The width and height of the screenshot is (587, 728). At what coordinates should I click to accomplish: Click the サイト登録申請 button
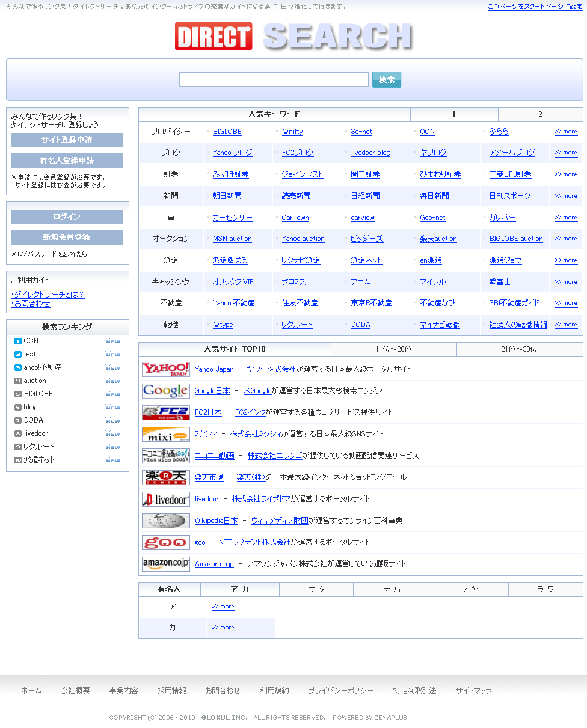pos(67,140)
